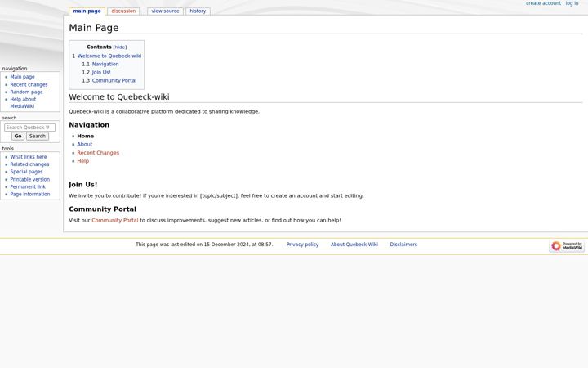
Task: Open Main page in sidebar navigation
Action: click(x=23, y=77)
